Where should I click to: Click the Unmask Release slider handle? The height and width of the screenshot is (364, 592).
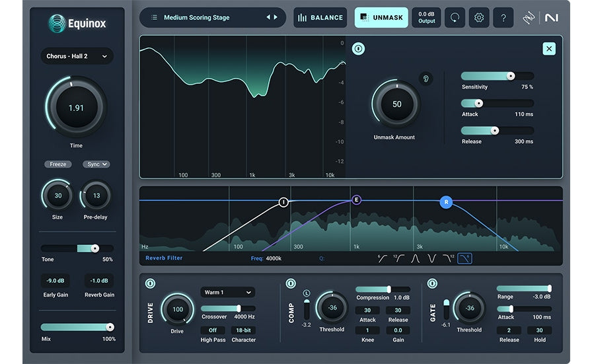495,131
